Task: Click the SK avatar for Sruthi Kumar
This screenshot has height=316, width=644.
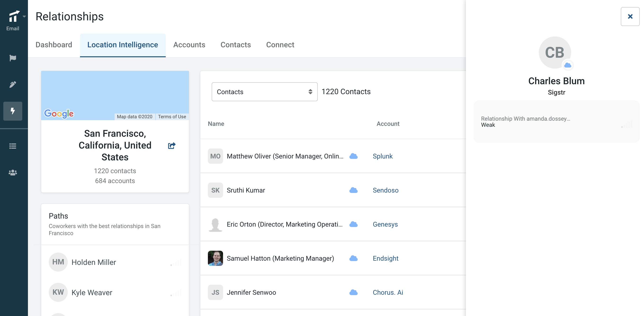Action: [x=215, y=190]
